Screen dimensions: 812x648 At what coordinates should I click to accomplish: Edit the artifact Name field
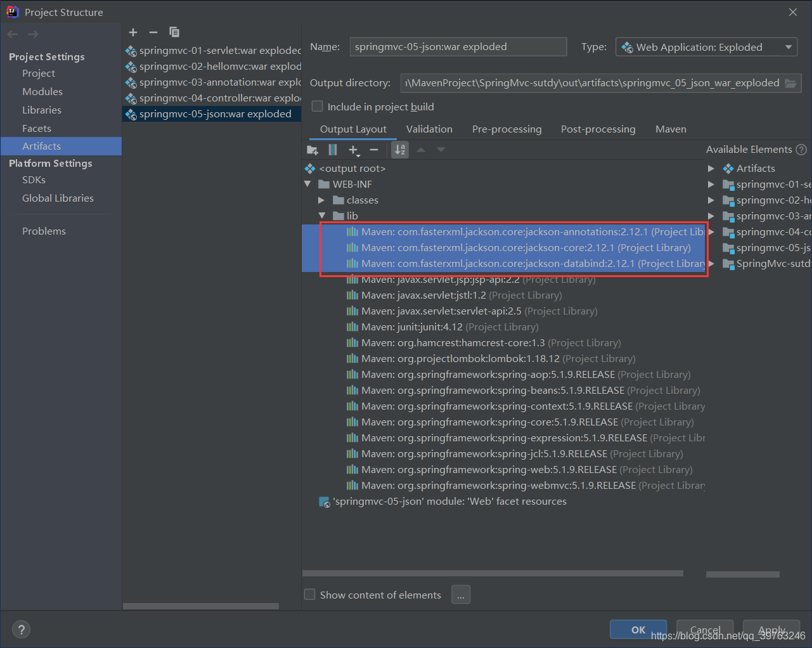tap(458, 47)
